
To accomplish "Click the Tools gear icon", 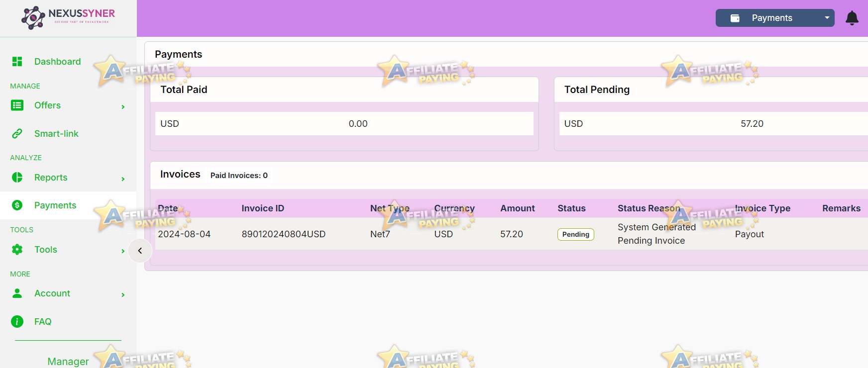I will click(17, 249).
